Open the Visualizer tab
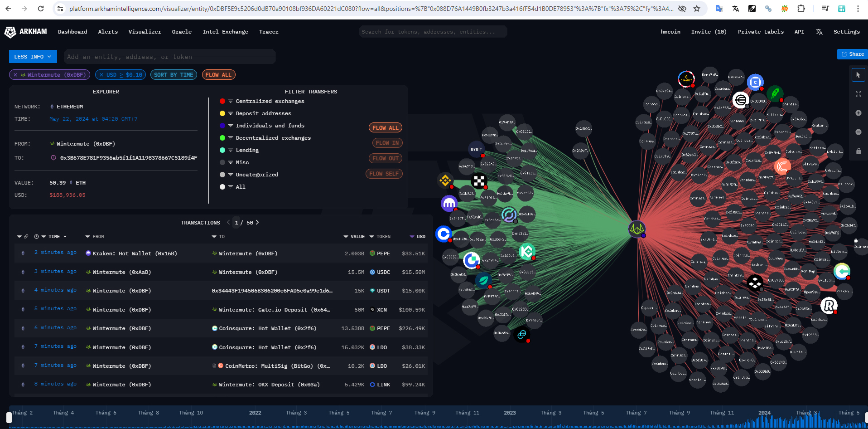The image size is (868, 429). pos(145,32)
